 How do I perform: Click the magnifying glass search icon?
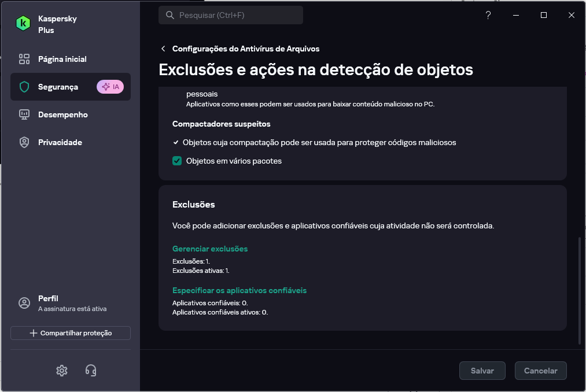coord(170,16)
